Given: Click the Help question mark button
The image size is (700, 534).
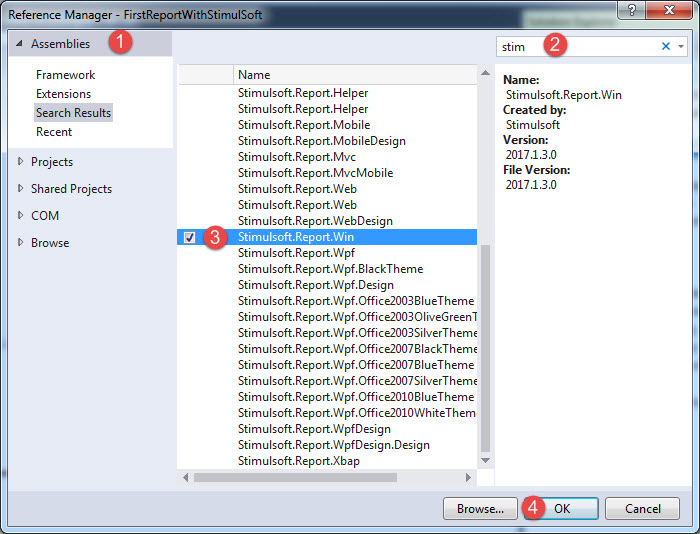Looking at the screenshot, I should 631,10.
